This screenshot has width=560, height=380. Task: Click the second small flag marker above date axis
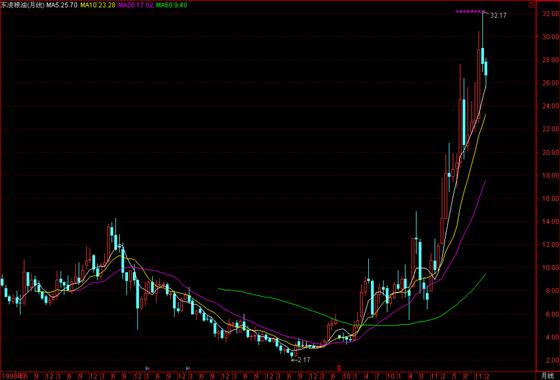coord(188,368)
